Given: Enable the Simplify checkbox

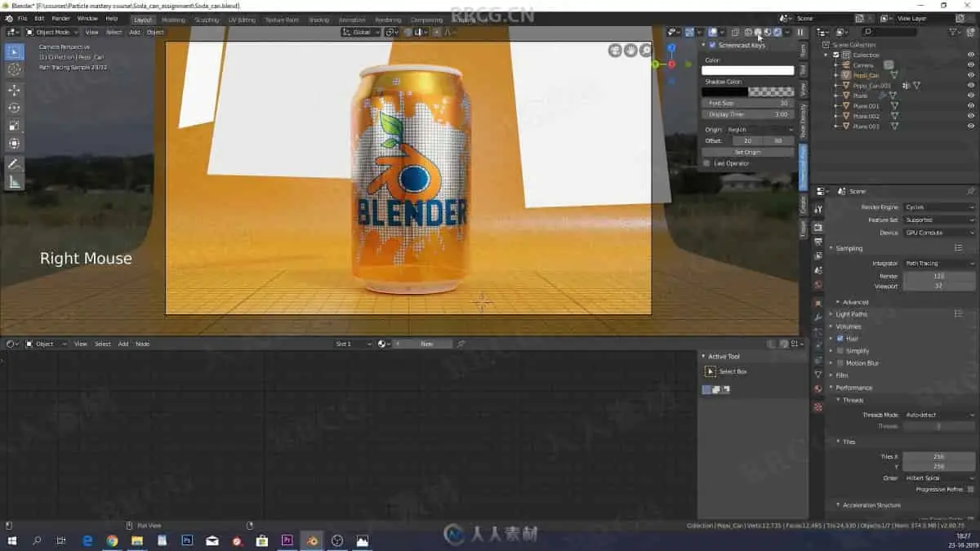Looking at the screenshot, I should (840, 350).
